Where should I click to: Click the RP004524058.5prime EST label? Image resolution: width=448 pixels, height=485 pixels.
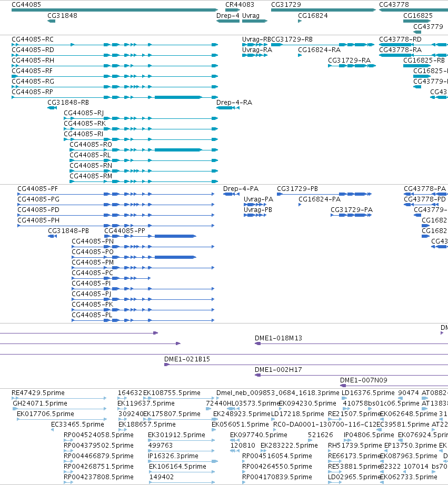click(x=98, y=435)
